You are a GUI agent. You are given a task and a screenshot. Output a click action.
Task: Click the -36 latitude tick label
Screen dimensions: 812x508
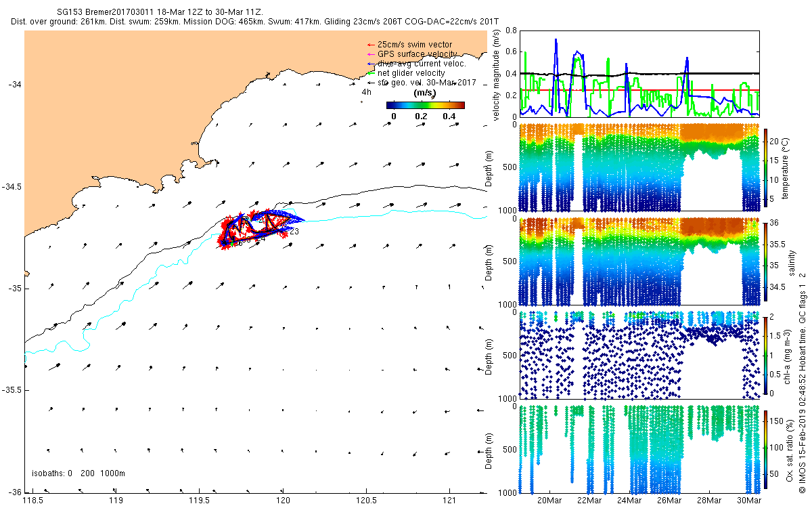[14, 492]
